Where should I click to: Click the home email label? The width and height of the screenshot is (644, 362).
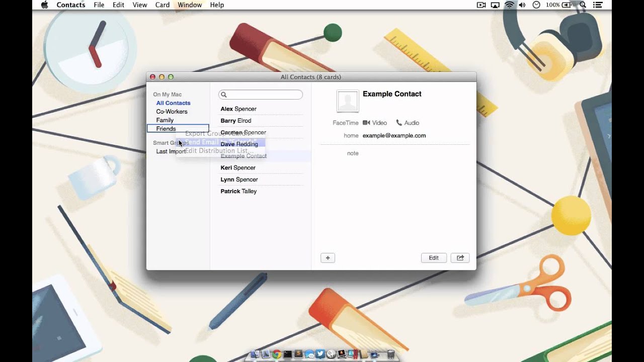pyautogui.click(x=351, y=136)
